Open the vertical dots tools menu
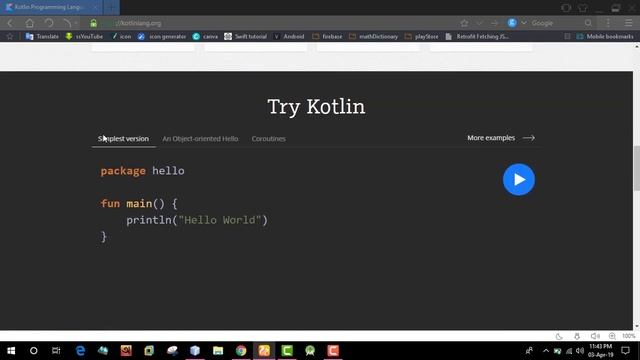 coord(608,23)
